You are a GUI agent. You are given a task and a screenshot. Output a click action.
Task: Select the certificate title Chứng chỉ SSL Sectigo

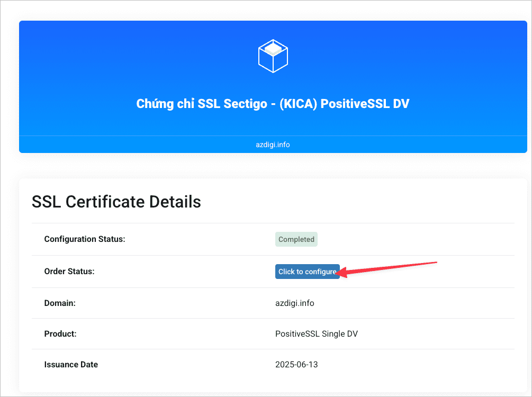click(x=273, y=103)
